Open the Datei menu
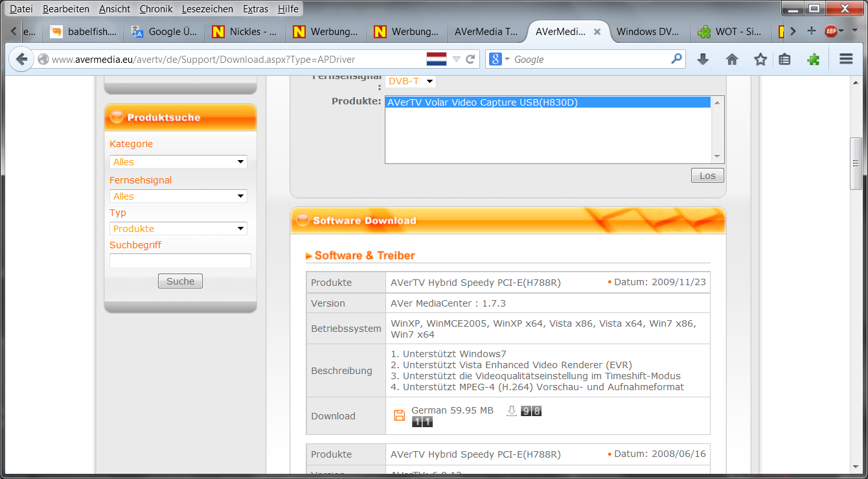This screenshot has height=479, width=868. tap(21, 9)
